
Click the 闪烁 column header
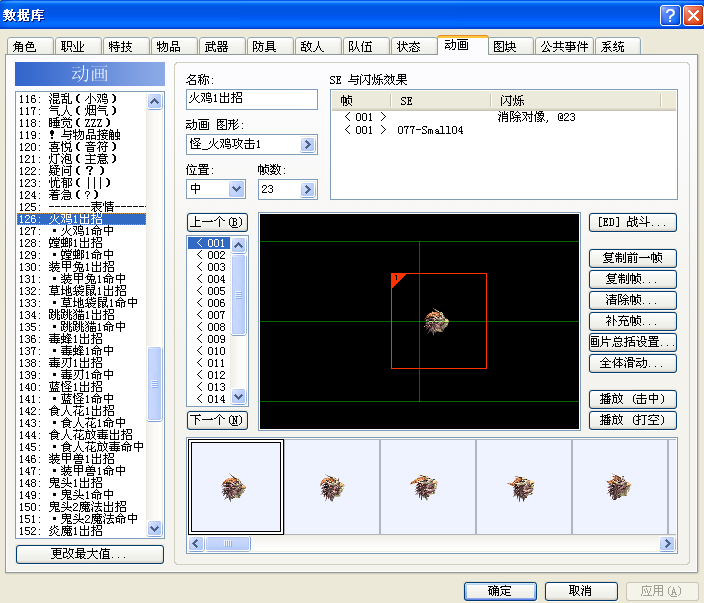pos(575,101)
